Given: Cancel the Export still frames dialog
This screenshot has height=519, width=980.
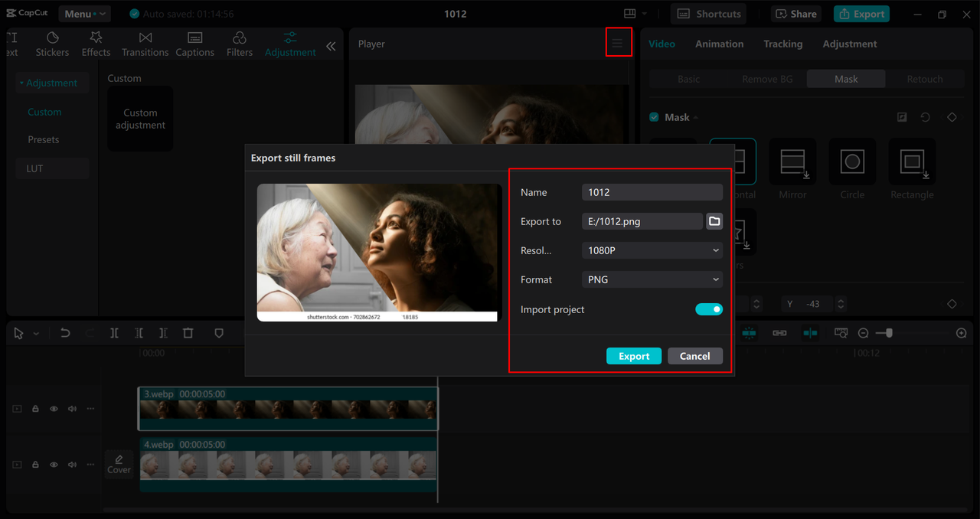Looking at the screenshot, I should [694, 355].
